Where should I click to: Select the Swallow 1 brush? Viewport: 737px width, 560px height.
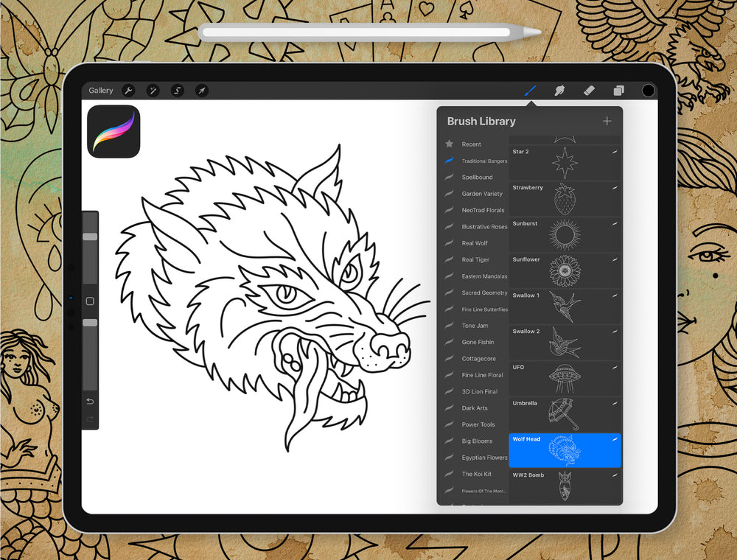pyautogui.click(x=565, y=307)
